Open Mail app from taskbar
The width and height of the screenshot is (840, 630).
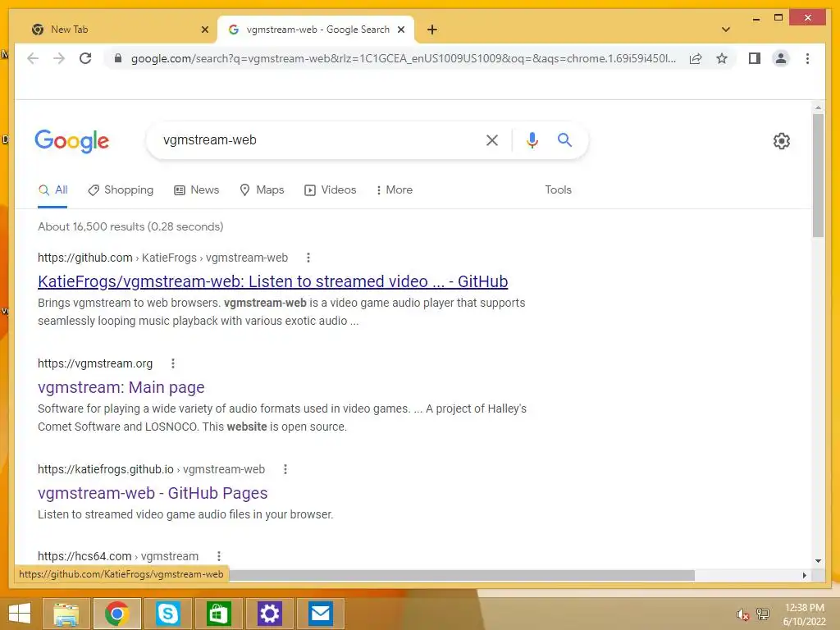click(x=321, y=614)
